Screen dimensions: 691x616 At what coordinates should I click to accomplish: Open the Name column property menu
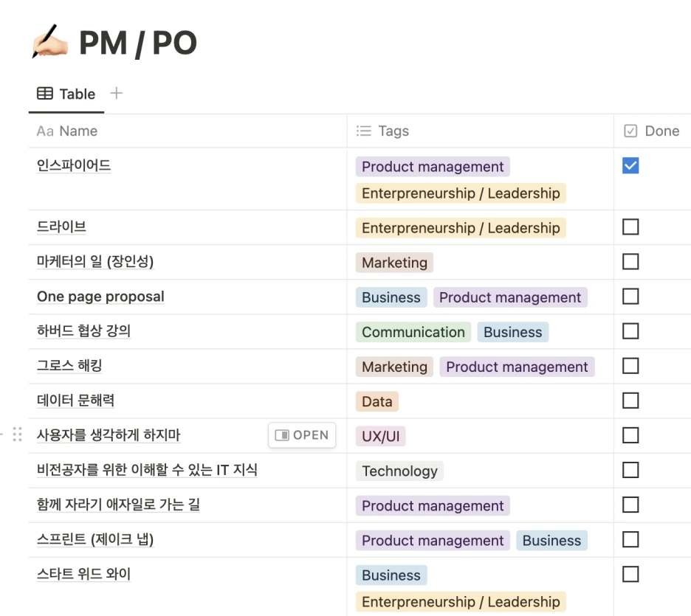74,131
